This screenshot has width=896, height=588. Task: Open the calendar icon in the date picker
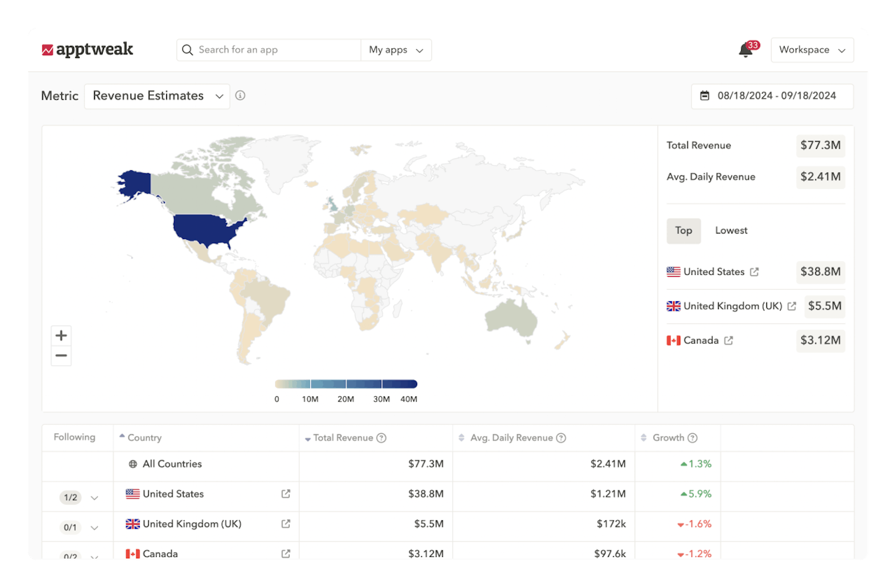click(704, 96)
